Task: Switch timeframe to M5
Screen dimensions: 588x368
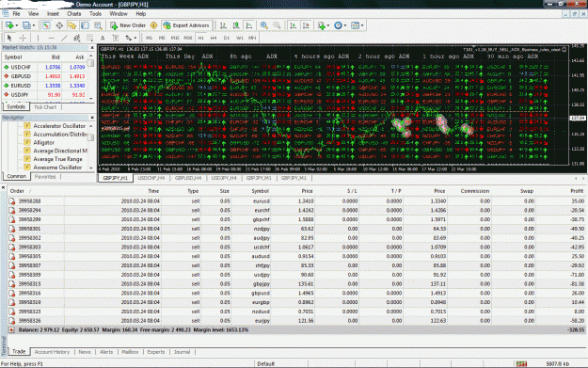Action: click(x=162, y=38)
